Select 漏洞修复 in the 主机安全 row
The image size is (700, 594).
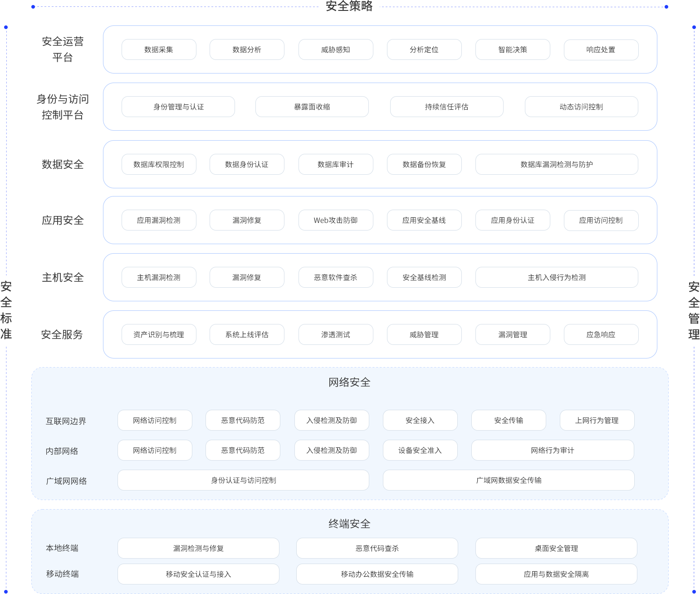247,277
